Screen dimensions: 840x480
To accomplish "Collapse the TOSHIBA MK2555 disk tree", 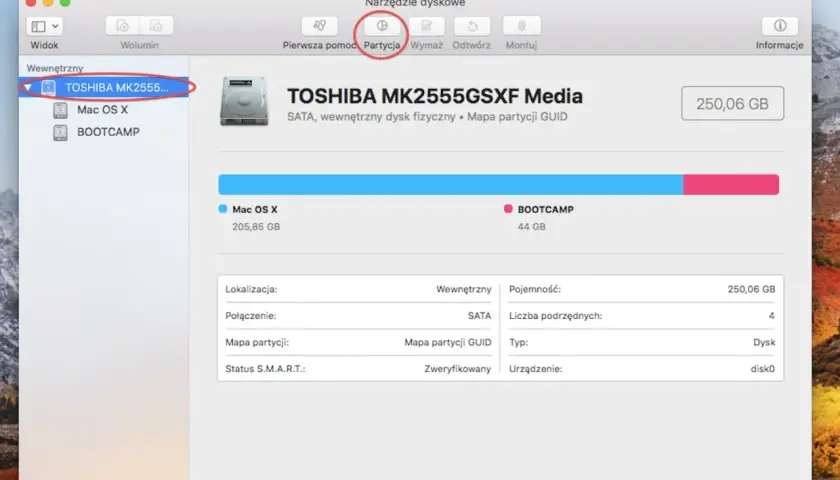I will point(28,87).
